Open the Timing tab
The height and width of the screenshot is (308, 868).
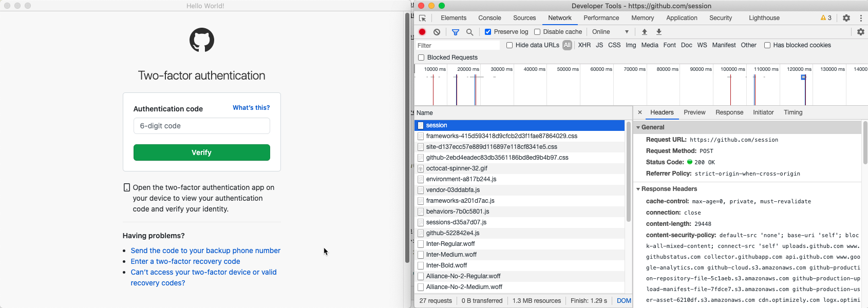coord(793,112)
